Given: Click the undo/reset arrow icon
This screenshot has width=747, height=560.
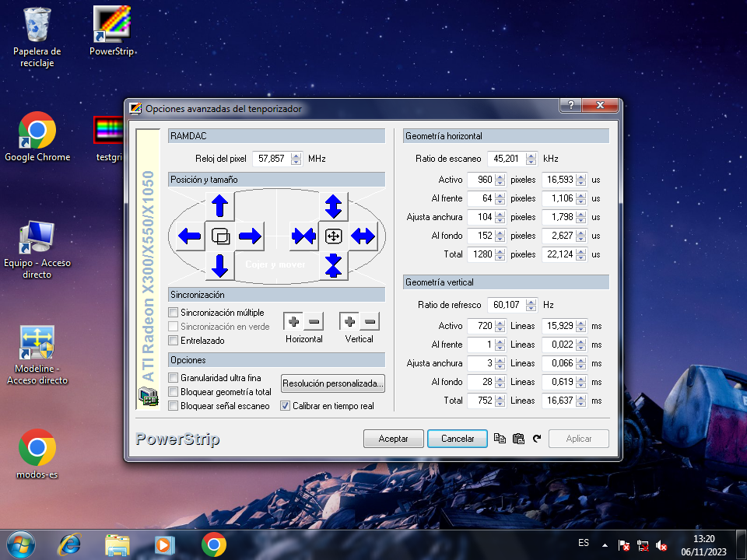Looking at the screenshot, I should click(x=537, y=439).
